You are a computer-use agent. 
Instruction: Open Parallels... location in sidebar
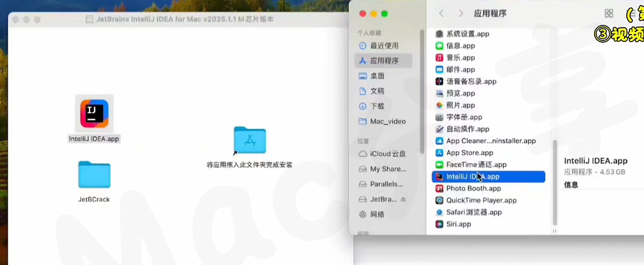[382, 184]
